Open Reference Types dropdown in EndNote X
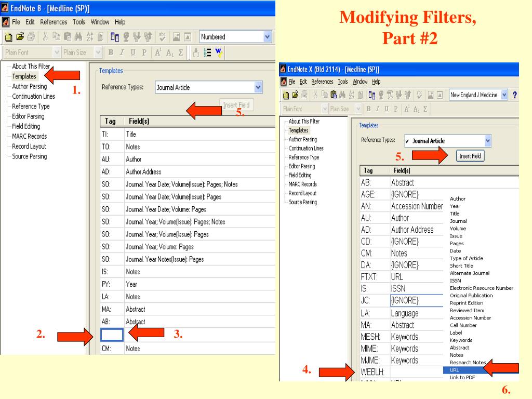The image size is (532, 399). 487,140
